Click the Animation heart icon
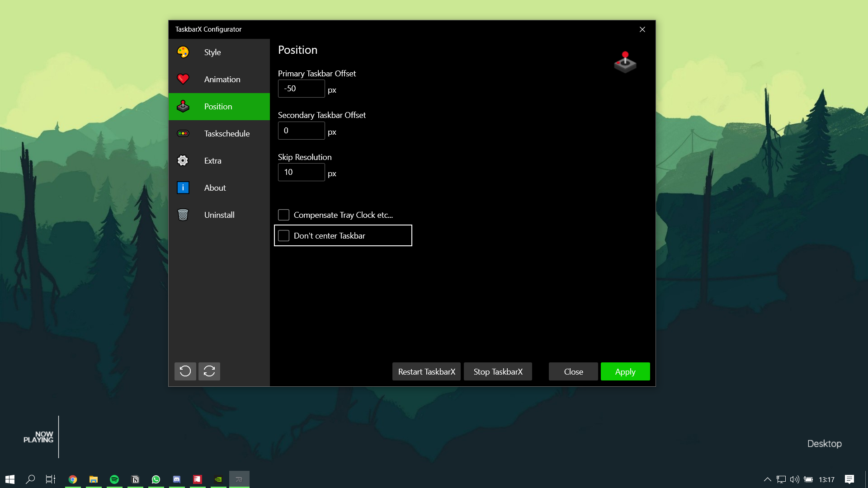The image size is (868, 488). [183, 79]
